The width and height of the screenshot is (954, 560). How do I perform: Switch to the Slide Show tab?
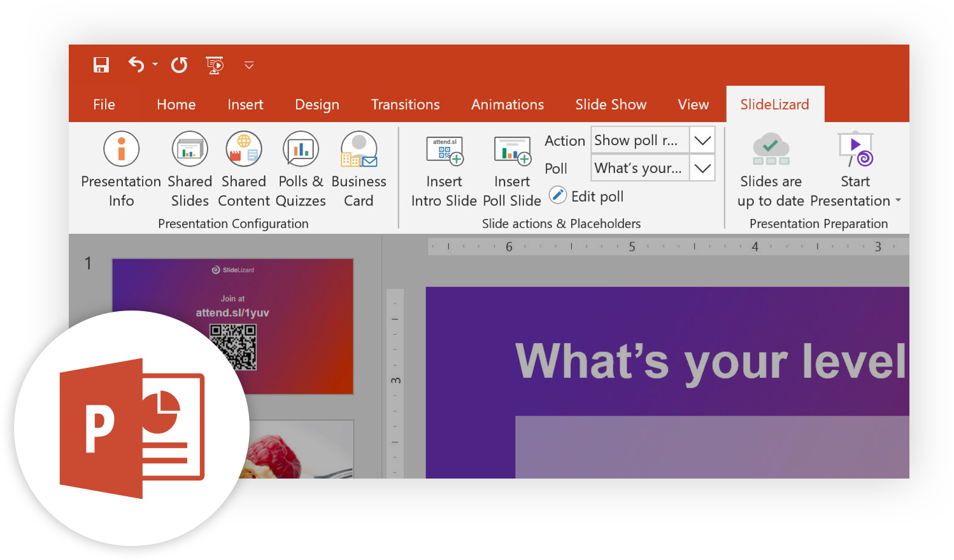click(611, 104)
